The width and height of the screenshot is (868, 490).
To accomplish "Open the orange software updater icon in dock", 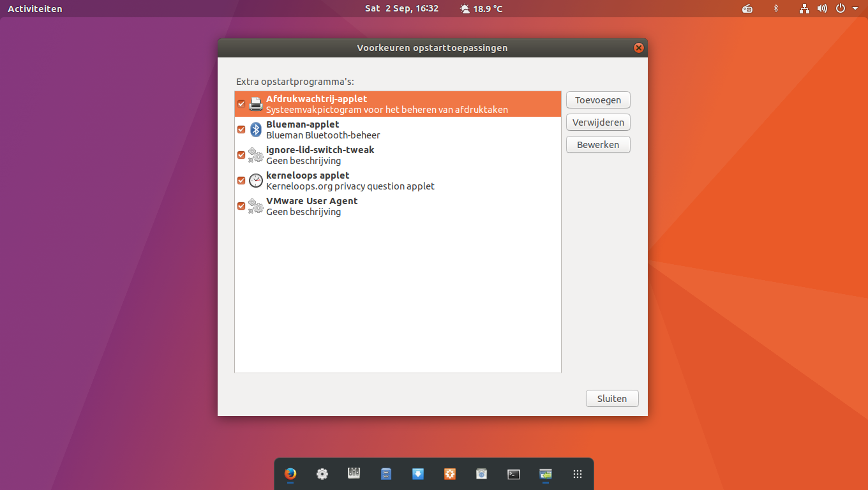I will tap(450, 474).
